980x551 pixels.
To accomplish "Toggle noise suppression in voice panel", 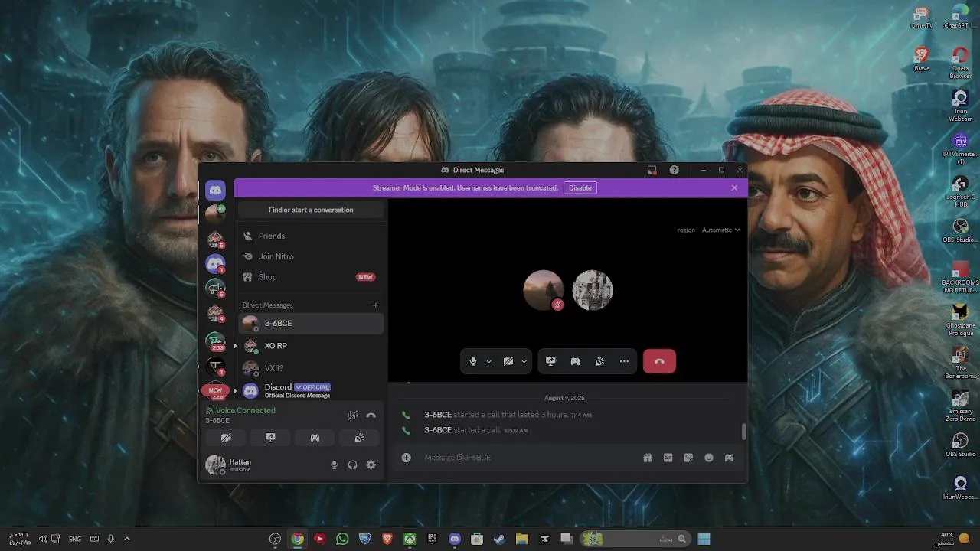I will [352, 415].
